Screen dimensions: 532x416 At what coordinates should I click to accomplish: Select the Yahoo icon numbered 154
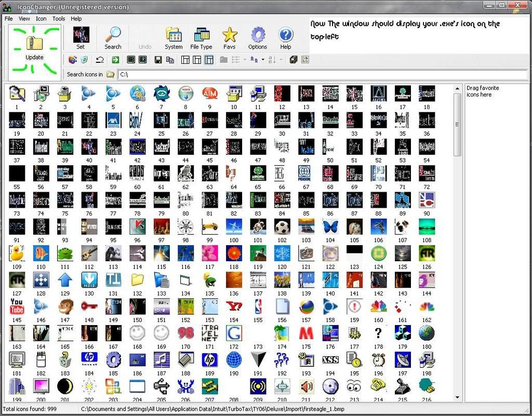(x=234, y=306)
